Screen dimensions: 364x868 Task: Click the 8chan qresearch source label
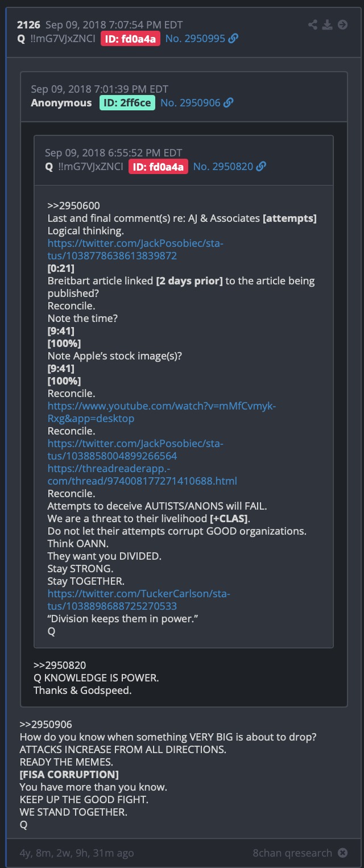(292, 853)
